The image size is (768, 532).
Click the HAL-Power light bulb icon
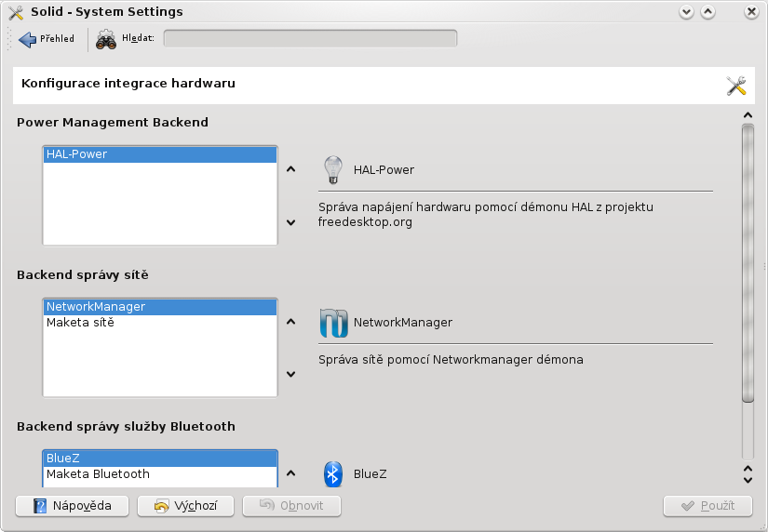pyautogui.click(x=333, y=169)
